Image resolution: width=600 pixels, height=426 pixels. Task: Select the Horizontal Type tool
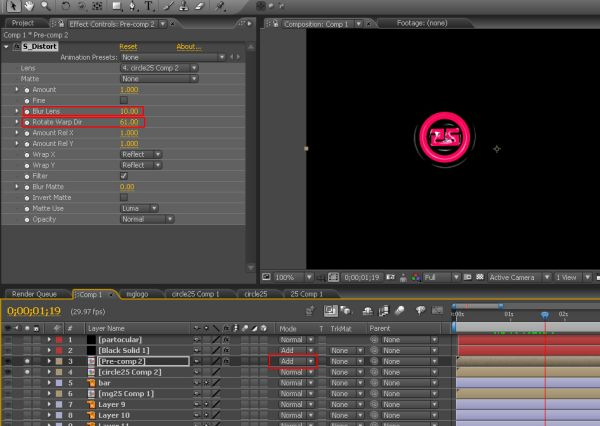[148, 6]
